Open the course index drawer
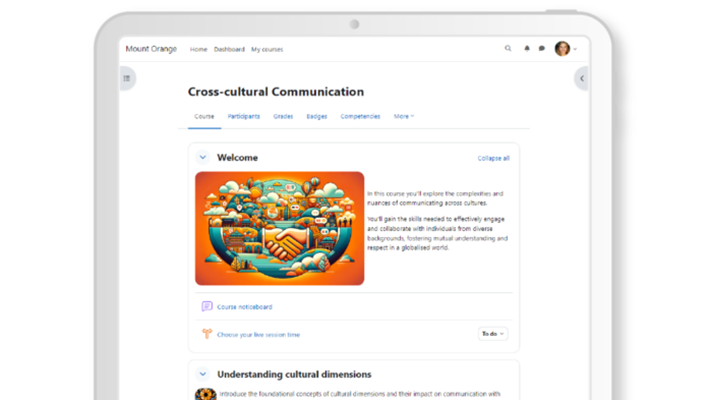The height and width of the screenshot is (400, 712). 127,78
